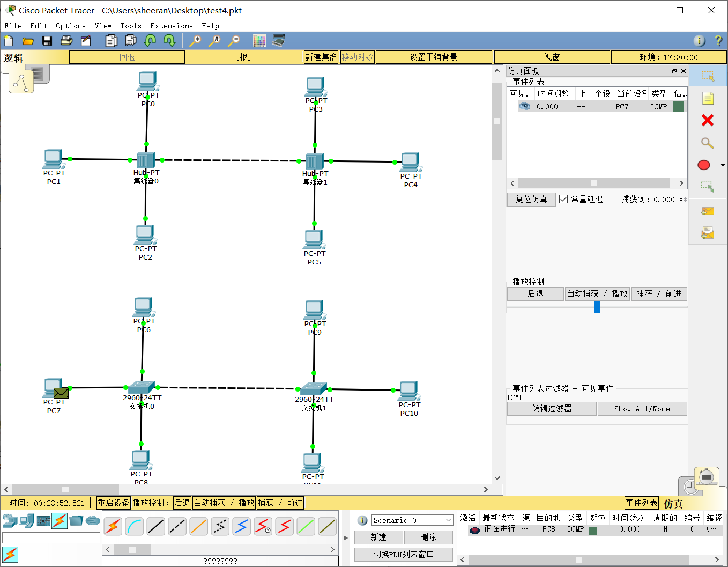
Task: Open the Activity Wizard icon
Action: tap(86, 41)
